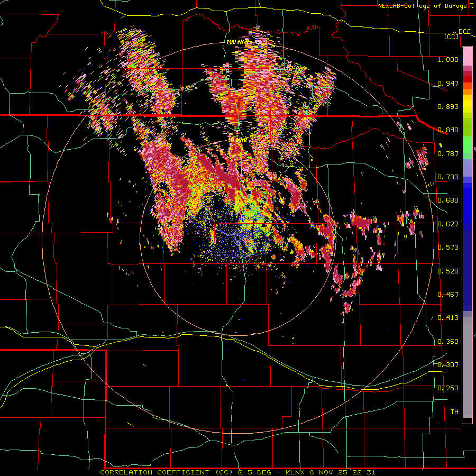Click the DCC product label
Image resolution: width=476 pixels, height=476 pixels.
click(464, 32)
